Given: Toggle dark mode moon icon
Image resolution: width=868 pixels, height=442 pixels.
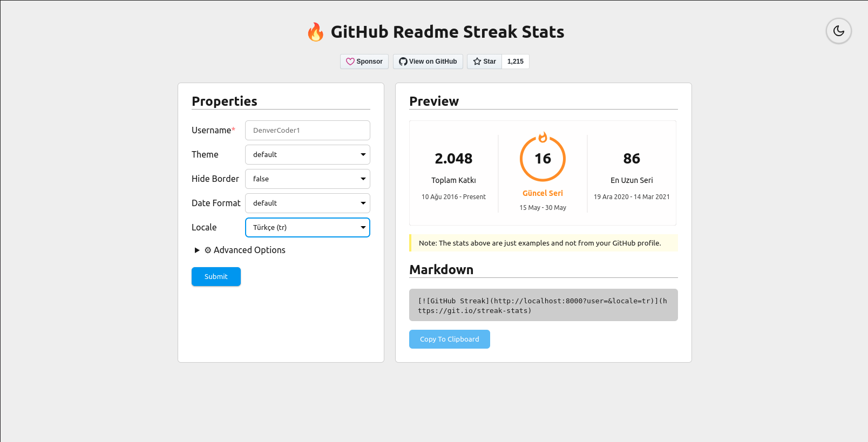Looking at the screenshot, I should (x=838, y=31).
